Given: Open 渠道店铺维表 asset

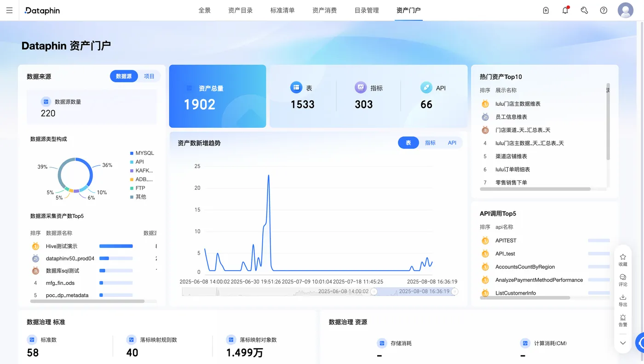Looking at the screenshot, I should pos(511,156).
